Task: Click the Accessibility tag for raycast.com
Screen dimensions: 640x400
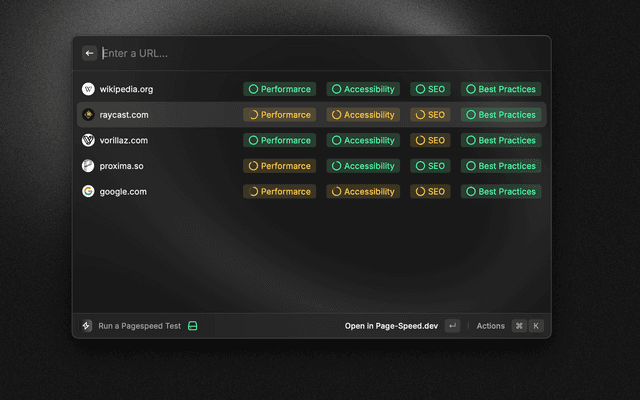Action: pos(363,115)
